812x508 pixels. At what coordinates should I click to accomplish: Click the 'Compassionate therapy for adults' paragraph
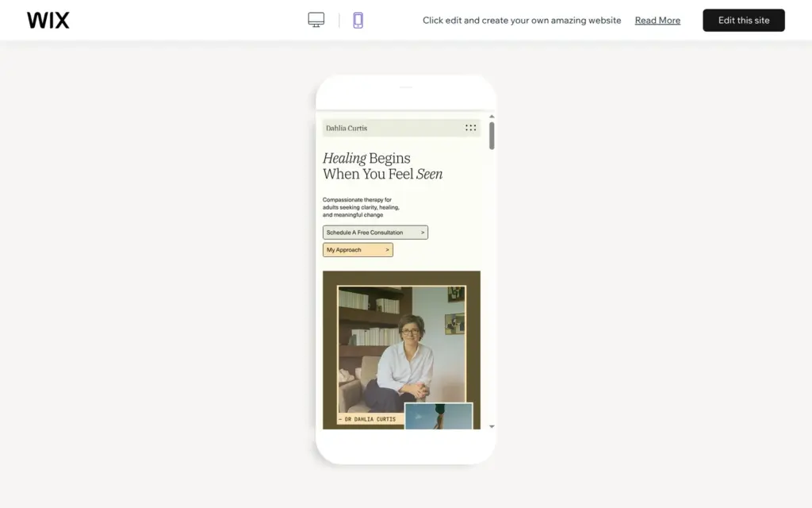(x=361, y=207)
